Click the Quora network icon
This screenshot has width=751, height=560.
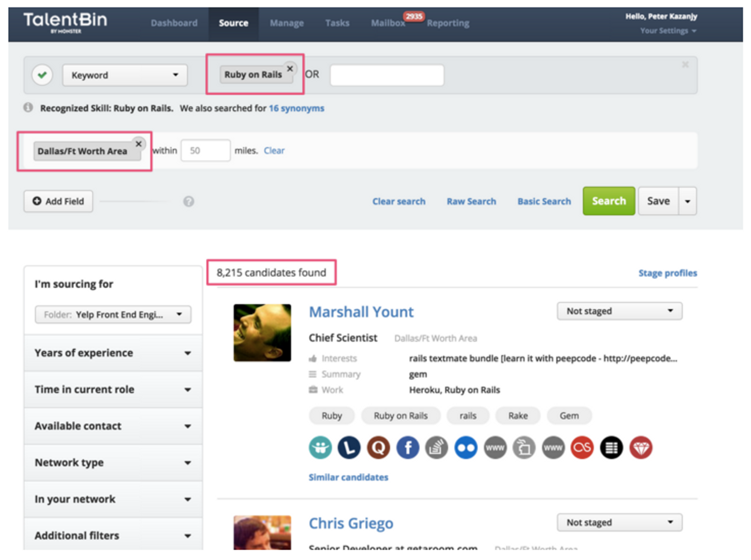[378, 447]
